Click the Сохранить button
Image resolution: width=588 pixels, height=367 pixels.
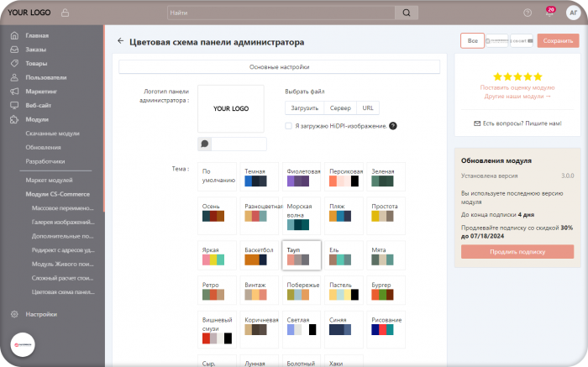coord(558,40)
